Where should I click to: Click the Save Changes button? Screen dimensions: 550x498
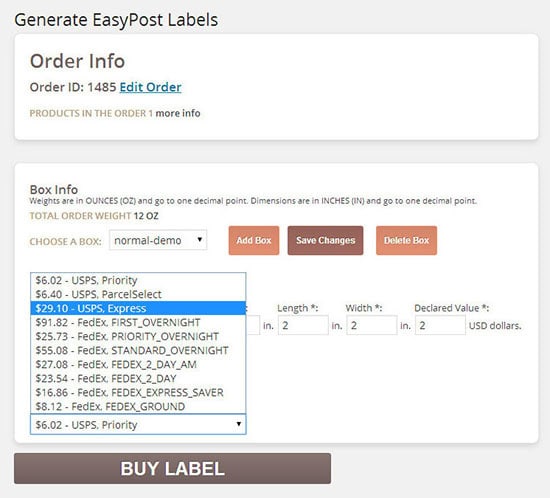[x=326, y=240]
